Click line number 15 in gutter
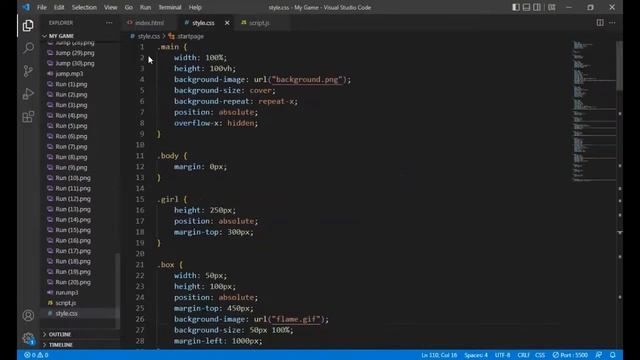Viewport: 640px width, 360px height. [x=140, y=199]
